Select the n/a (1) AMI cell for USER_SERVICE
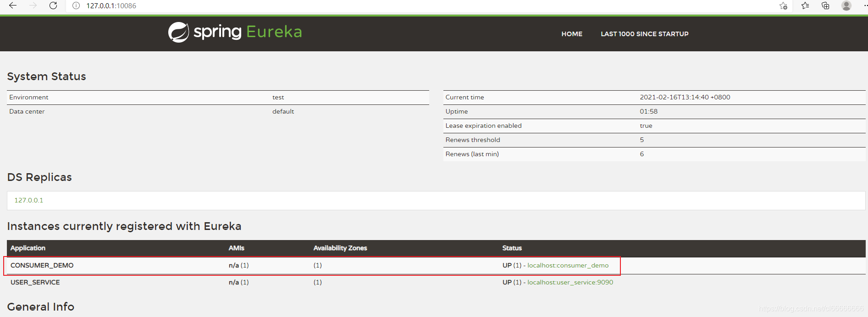The image size is (868, 317). [239, 282]
